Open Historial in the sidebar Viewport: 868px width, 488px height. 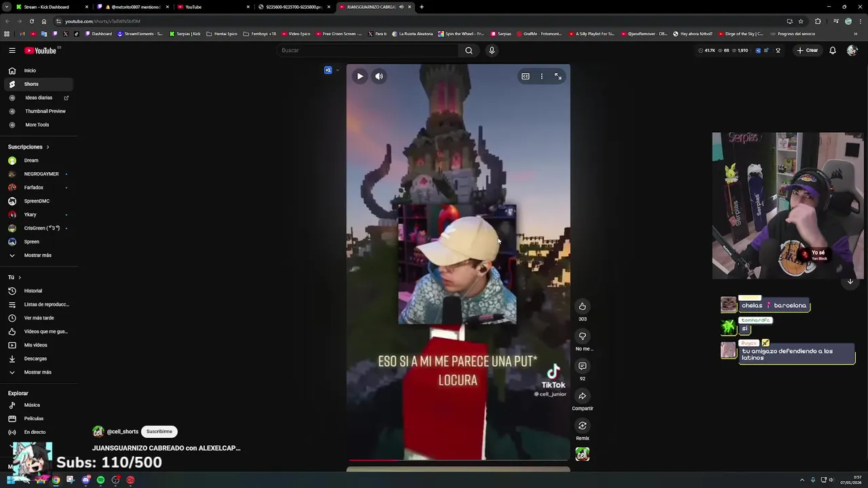(38, 291)
